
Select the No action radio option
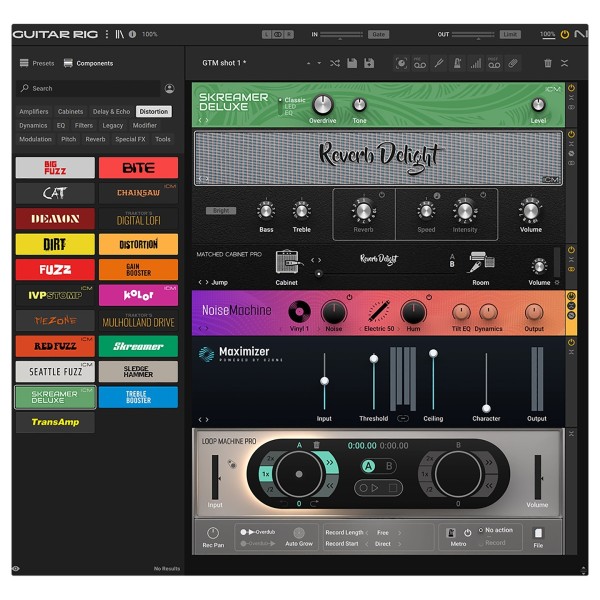pyautogui.click(x=481, y=530)
